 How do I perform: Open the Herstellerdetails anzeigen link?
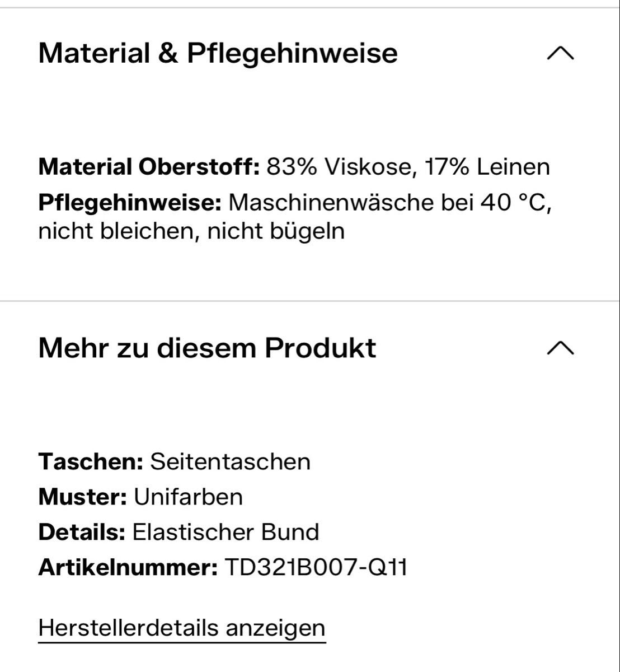(x=182, y=628)
